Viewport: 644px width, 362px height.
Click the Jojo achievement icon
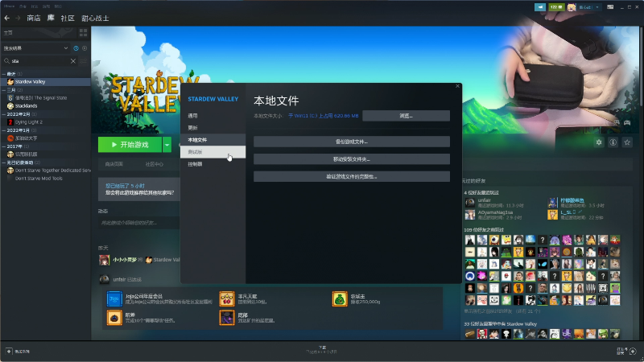[114, 298]
